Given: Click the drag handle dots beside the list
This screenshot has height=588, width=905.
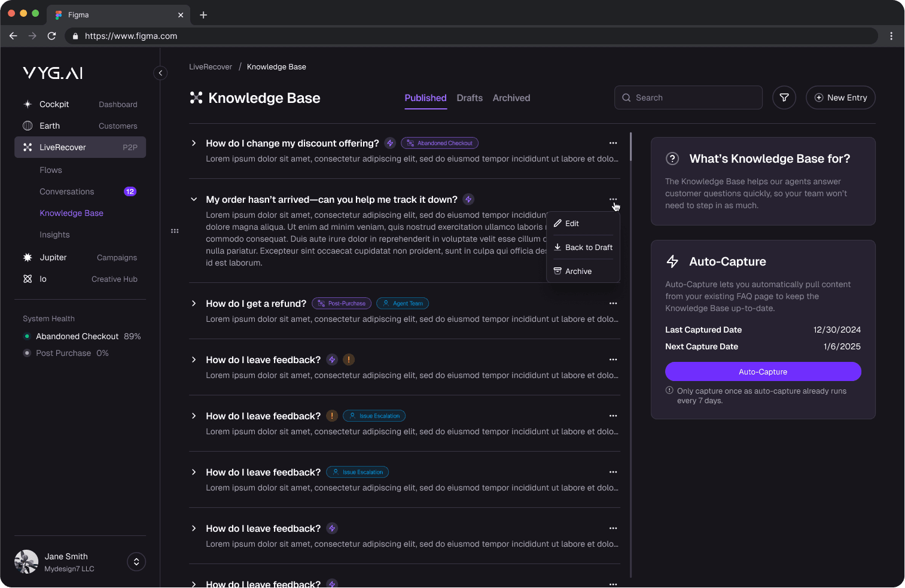Looking at the screenshot, I should 175,231.
